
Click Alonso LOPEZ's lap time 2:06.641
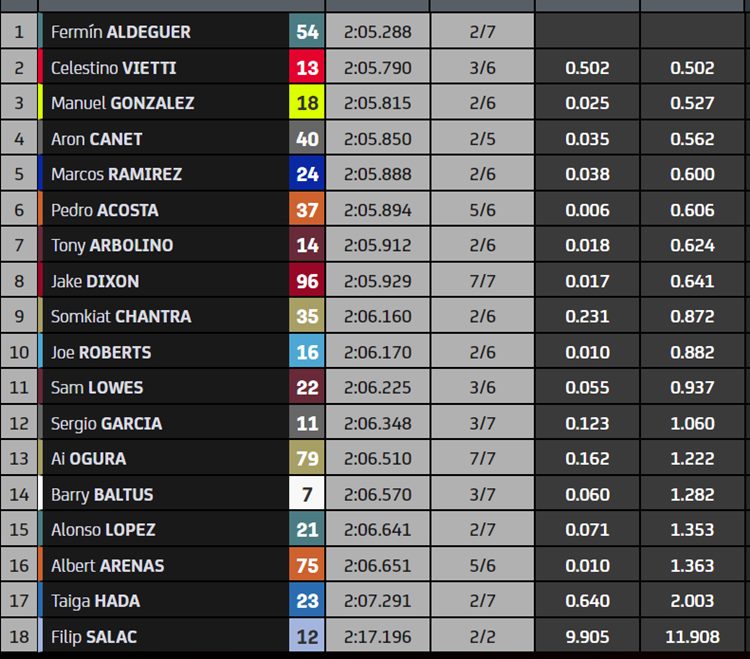377,529
